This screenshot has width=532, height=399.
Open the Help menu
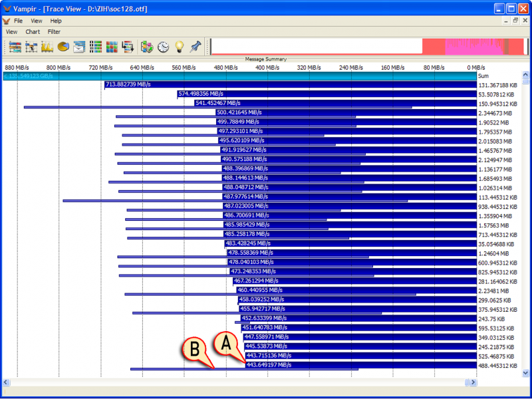coord(56,21)
